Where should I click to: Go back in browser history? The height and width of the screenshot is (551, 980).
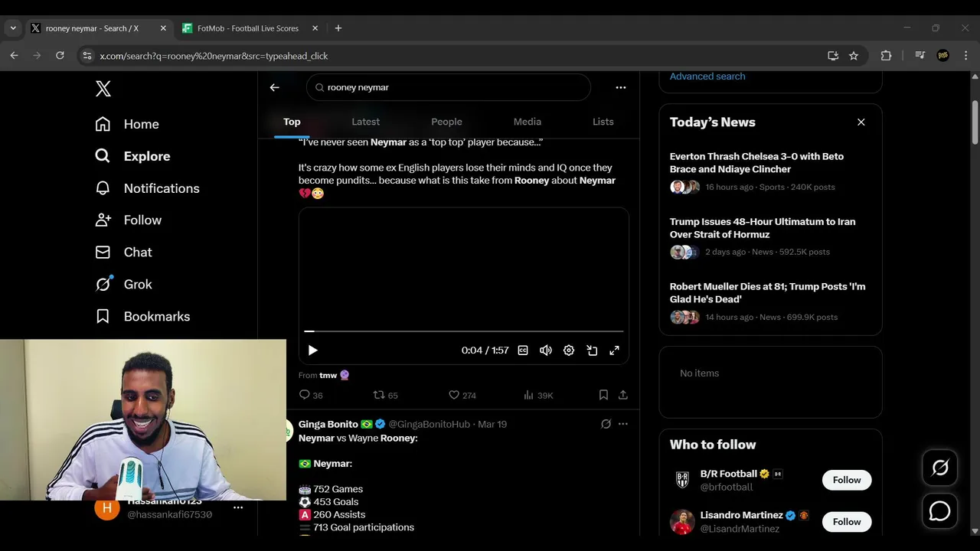(14, 56)
